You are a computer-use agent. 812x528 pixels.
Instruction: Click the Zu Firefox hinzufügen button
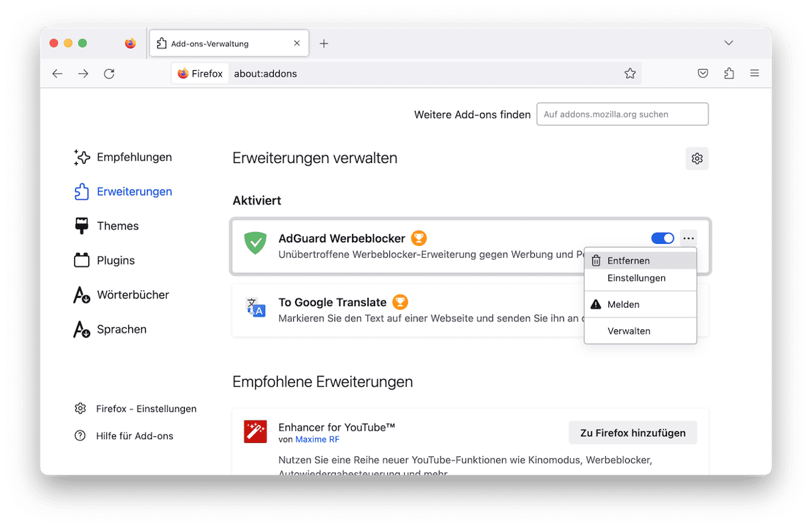[x=632, y=433]
